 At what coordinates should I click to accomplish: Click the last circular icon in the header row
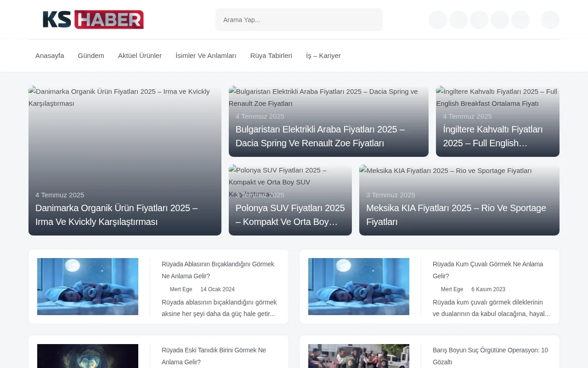550,20
